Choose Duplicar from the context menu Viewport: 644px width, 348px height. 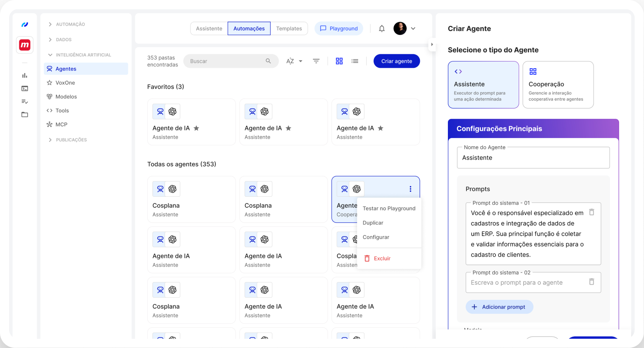coord(373,223)
